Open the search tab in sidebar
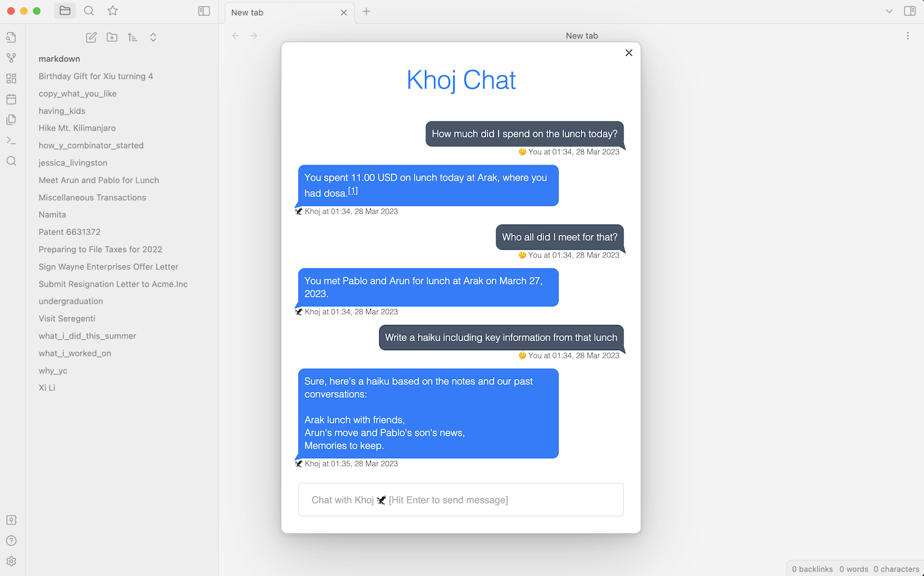 (x=89, y=11)
